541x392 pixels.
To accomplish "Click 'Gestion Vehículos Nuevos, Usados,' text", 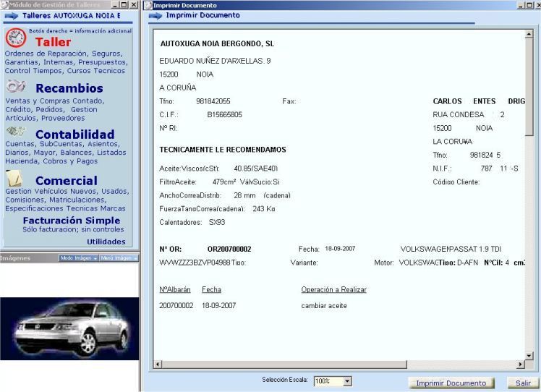I will (x=67, y=191).
